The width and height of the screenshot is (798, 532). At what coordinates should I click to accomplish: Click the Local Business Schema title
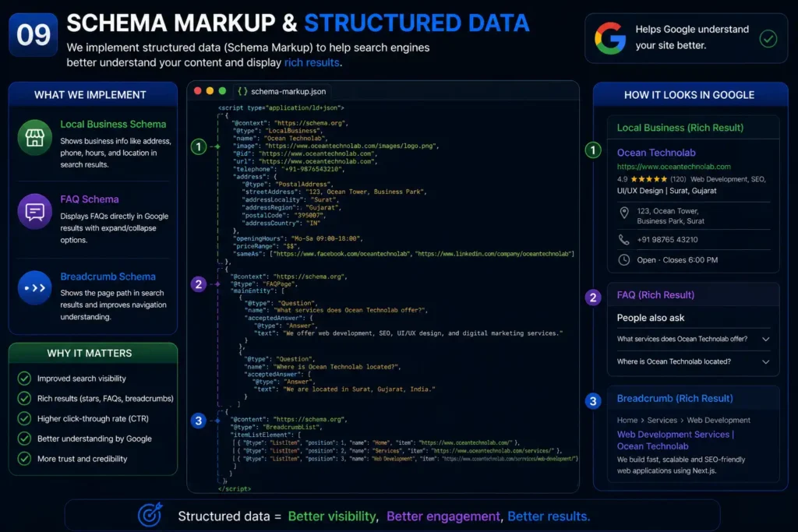(x=113, y=124)
